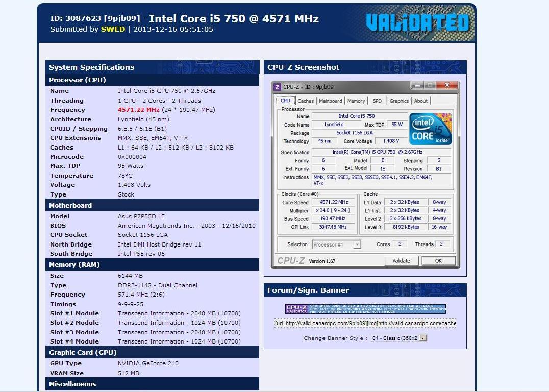Click the CPU-Z Version 1.67 label

tap(322, 261)
